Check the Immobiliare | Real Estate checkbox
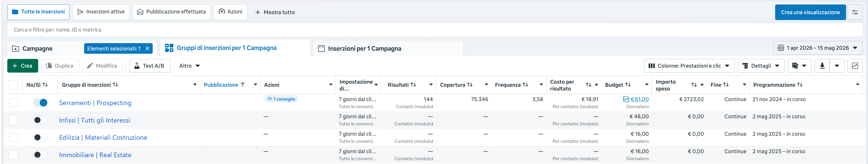The height and width of the screenshot is (164, 868). pyautogui.click(x=13, y=155)
